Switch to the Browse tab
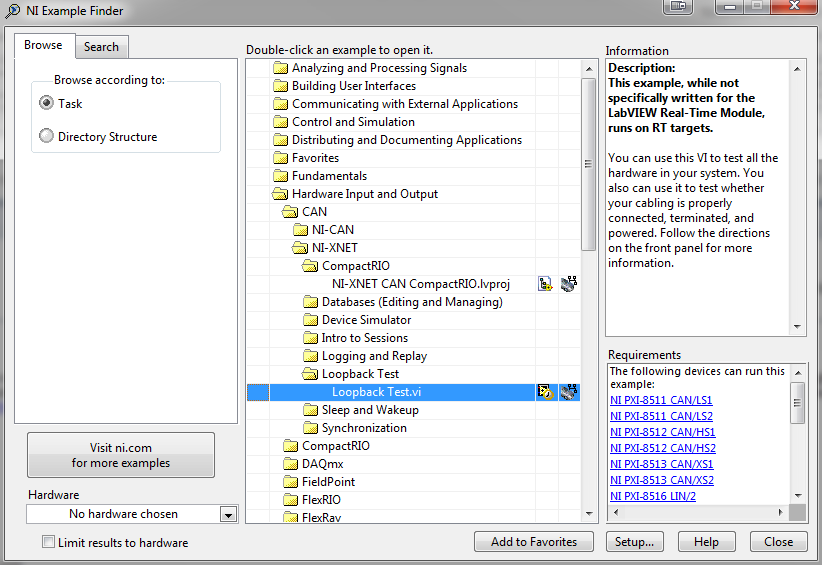 [43, 45]
